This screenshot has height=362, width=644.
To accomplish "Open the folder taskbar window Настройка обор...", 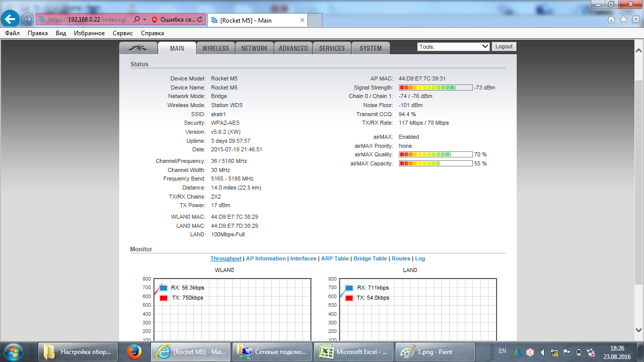I will (x=78, y=352).
